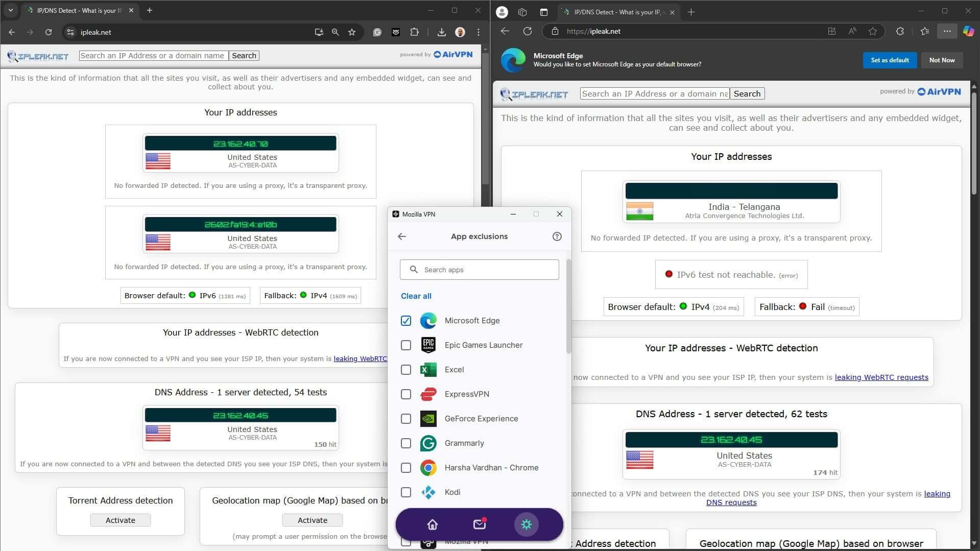Enable the Kodi app exclusion
Screen dimensions: 980x551
click(405, 492)
